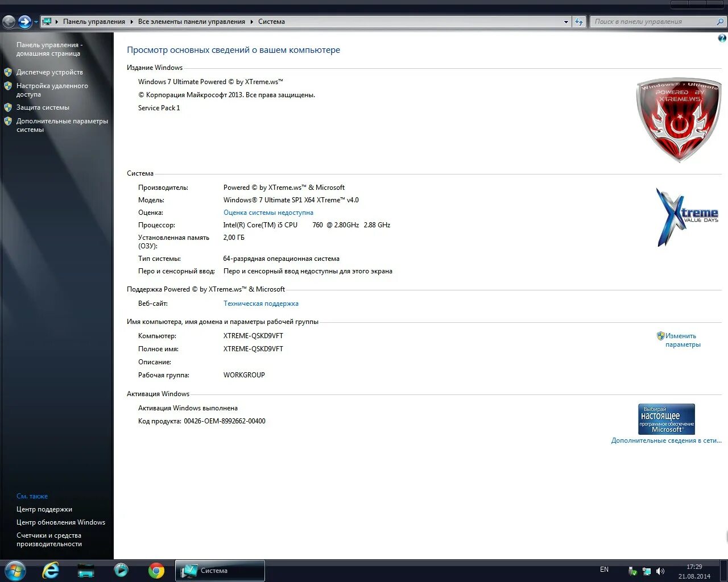Viewport: 728px width, 582px height.
Task: Click "Изменить параметры" for computer name
Action: (x=681, y=340)
